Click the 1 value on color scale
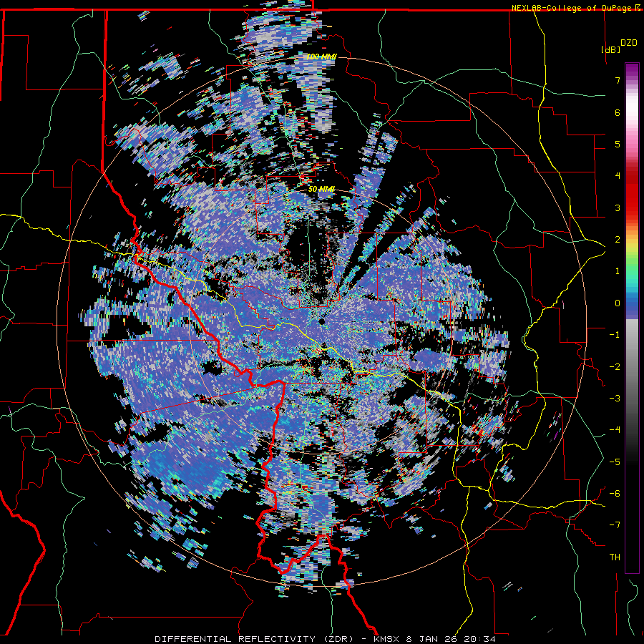 (x=618, y=271)
